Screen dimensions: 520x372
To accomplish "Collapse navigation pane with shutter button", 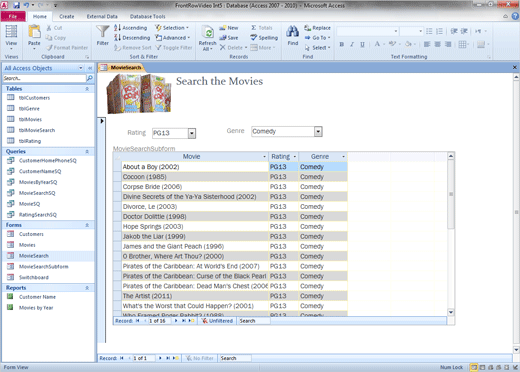I will pyautogui.click(x=90, y=68).
